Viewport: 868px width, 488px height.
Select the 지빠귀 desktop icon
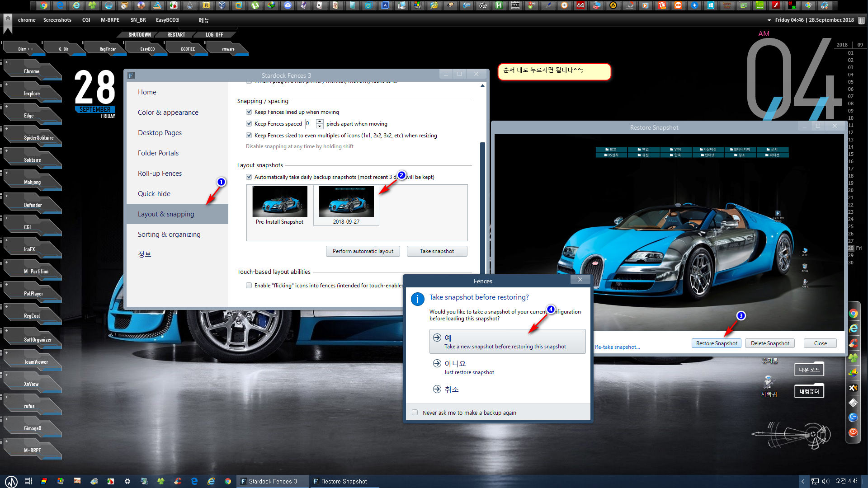pos(769,386)
